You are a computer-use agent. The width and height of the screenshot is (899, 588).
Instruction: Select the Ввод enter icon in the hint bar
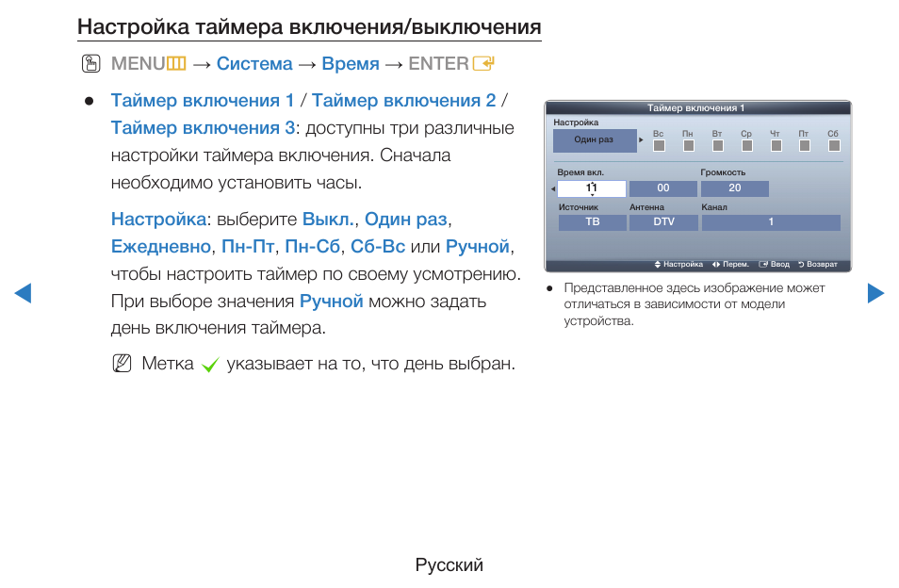pos(764,265)
